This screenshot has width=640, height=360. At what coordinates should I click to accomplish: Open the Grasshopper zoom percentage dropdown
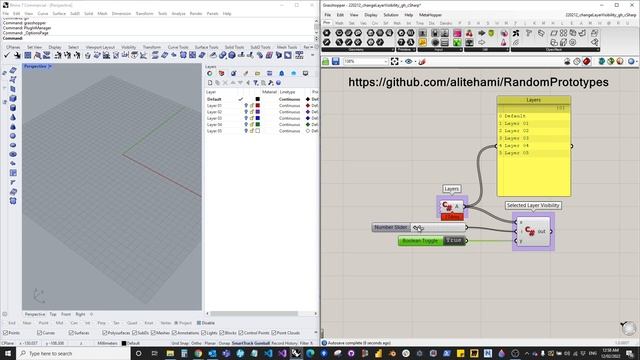[x=386, y=62]
